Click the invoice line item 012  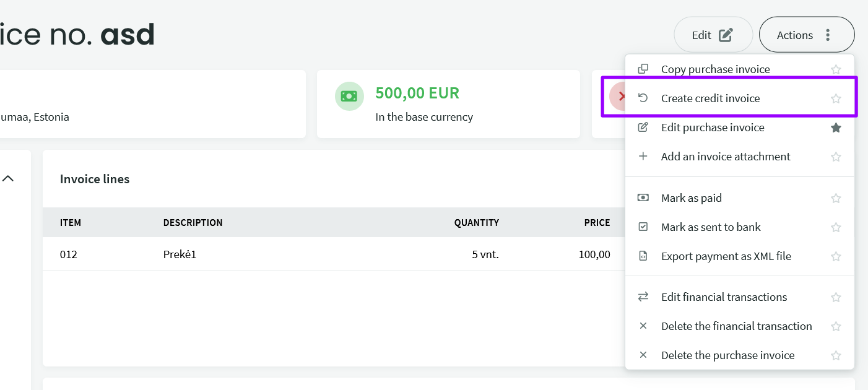point(69,254)
